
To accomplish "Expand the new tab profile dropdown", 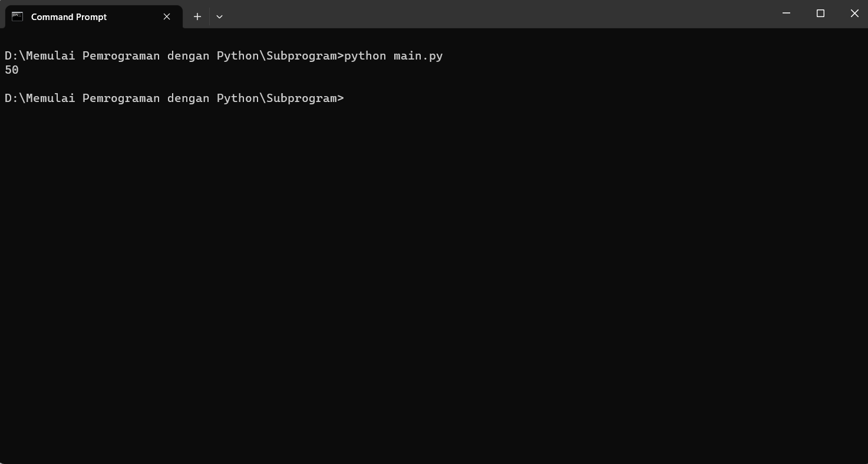I will click(x=219, y=17).
